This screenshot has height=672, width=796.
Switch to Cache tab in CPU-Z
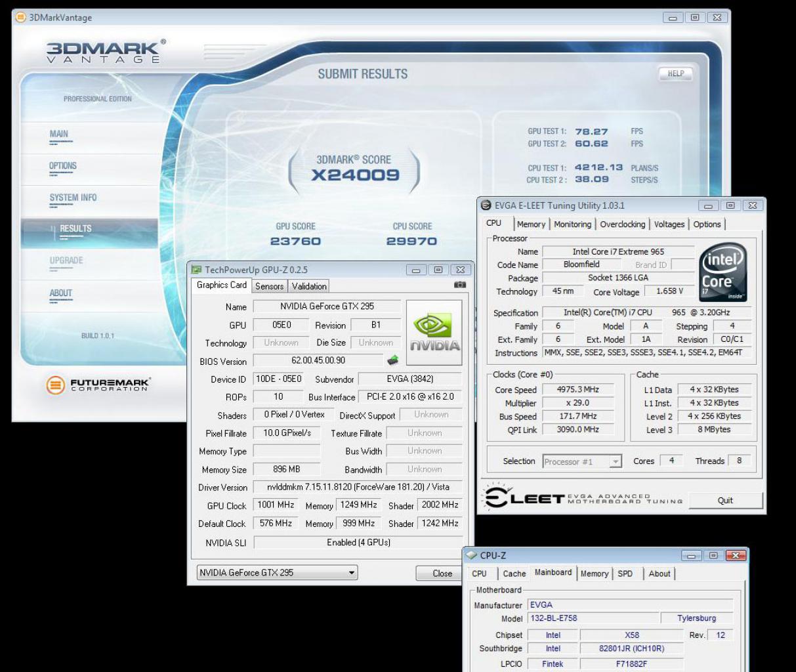pos(514,574)
